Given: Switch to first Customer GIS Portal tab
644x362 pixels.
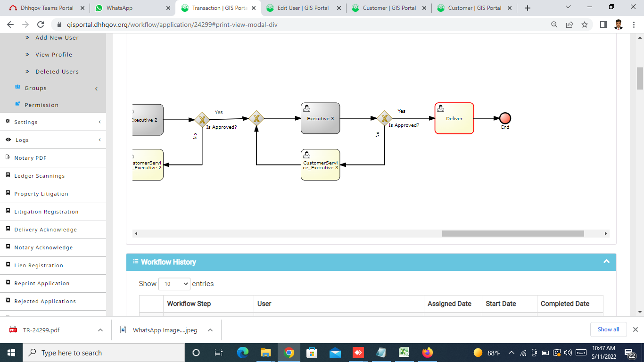Looking at the screenshot, I should click(x=389, y=8).
